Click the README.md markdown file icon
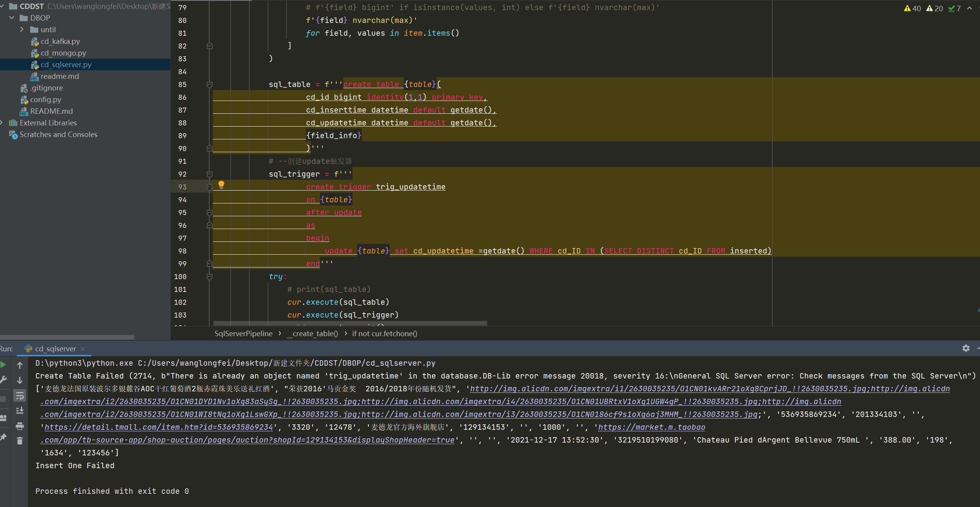Viewport: 980px width, 507px height. point(24,111)
